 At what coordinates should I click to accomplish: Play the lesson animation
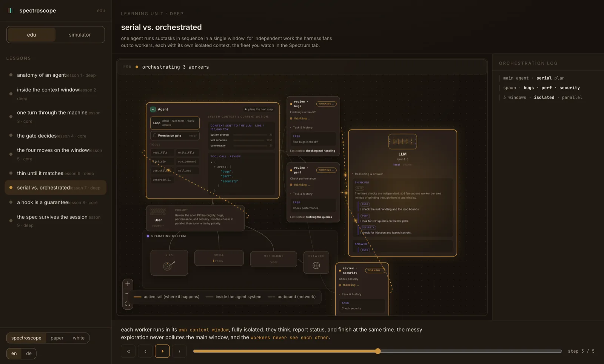(x=162, y=351)
